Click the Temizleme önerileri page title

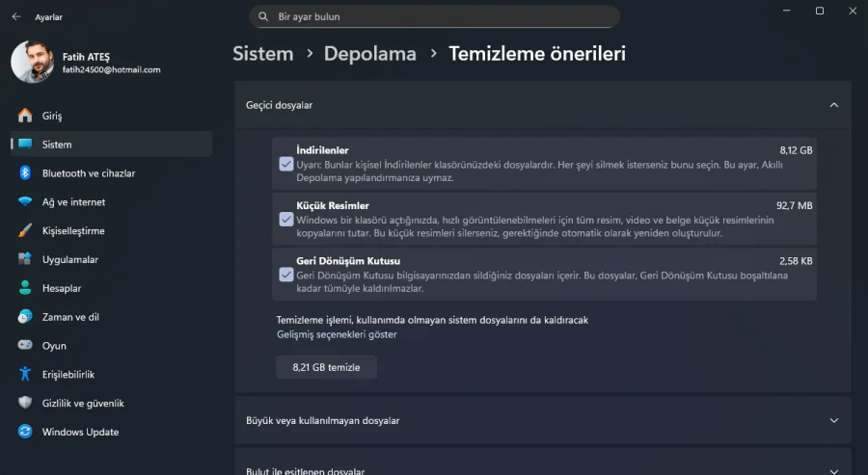coord(537,54)
